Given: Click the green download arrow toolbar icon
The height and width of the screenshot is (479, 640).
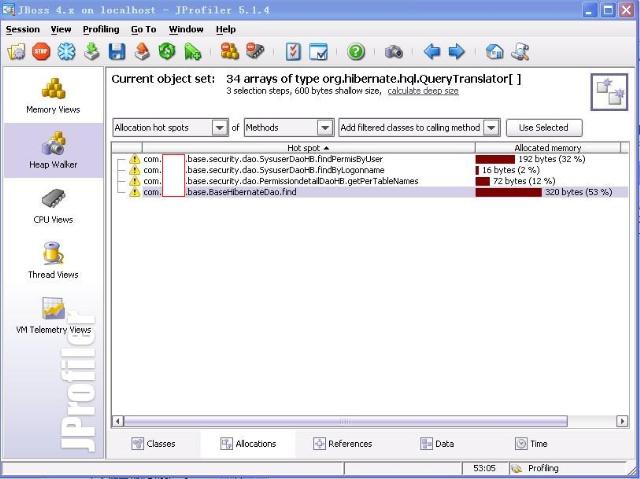Looking at the screenshot, I should [x=91, y=52].
